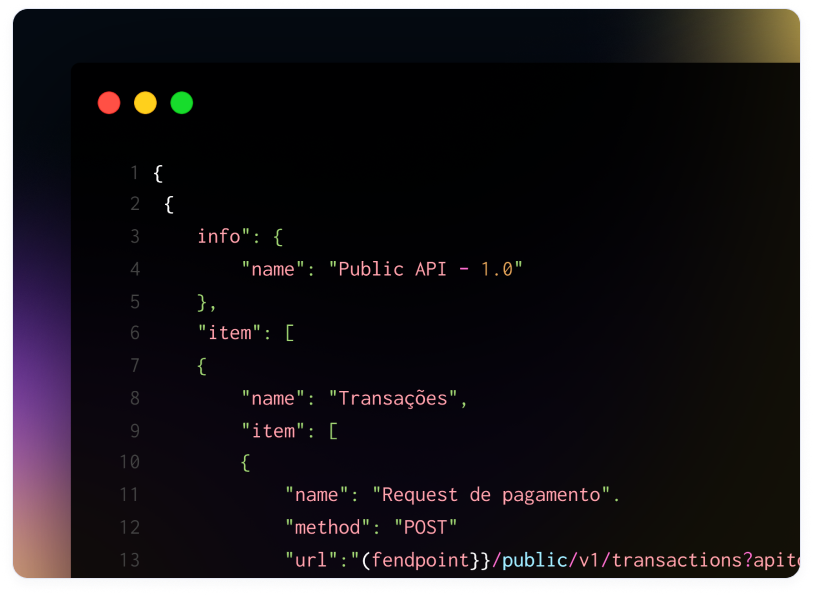The width and height of the screenshot is (813, 595).
Task: Place cursor on the "method" key
Action: click(322, 527)
